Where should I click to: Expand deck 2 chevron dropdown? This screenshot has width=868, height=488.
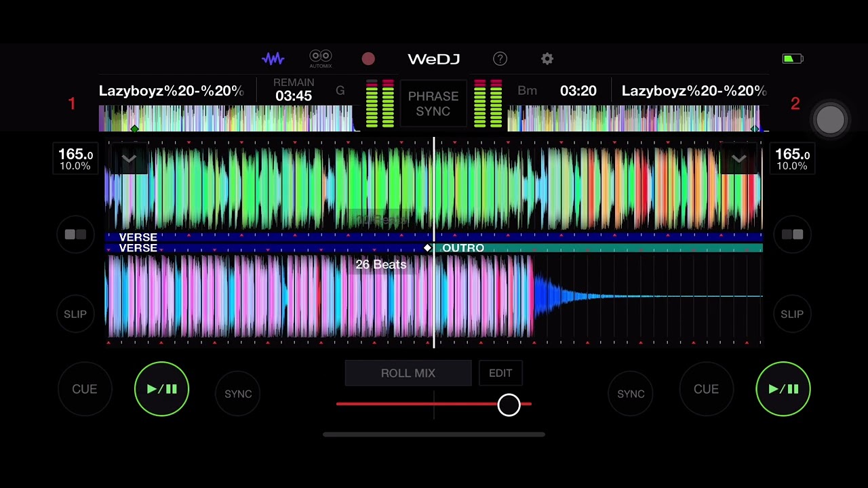click(738, 159)
